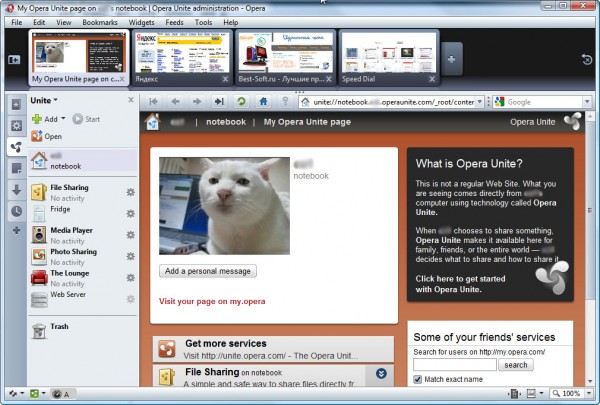The image size is (600, 405).
Task: Click the Google search field
Action: (x=544, y=102)
